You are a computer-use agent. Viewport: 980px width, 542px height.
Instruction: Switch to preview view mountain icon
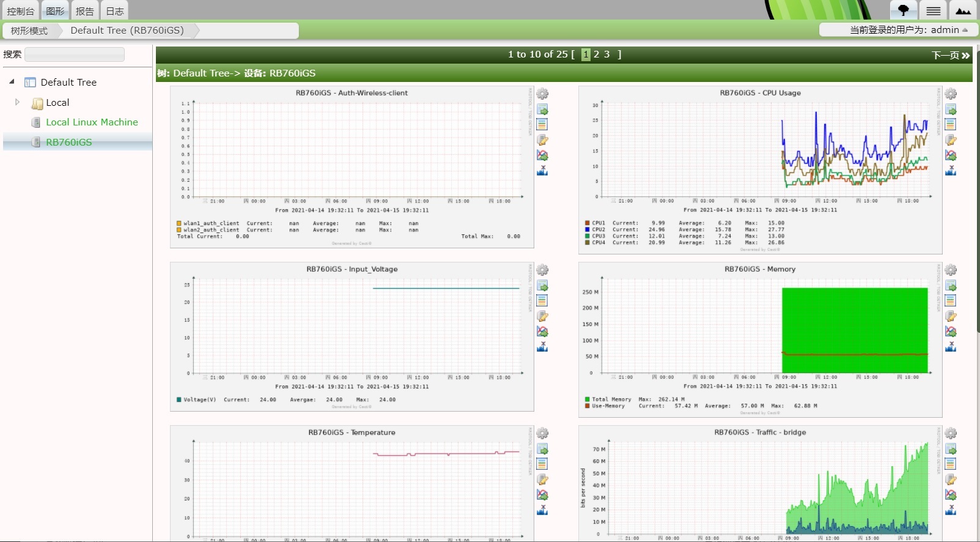click(963, 10)
